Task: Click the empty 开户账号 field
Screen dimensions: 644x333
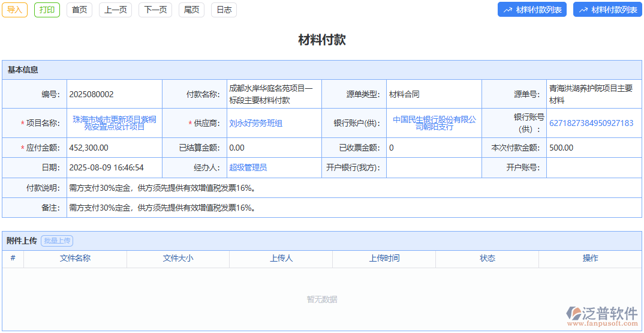Action: [594, 167]
